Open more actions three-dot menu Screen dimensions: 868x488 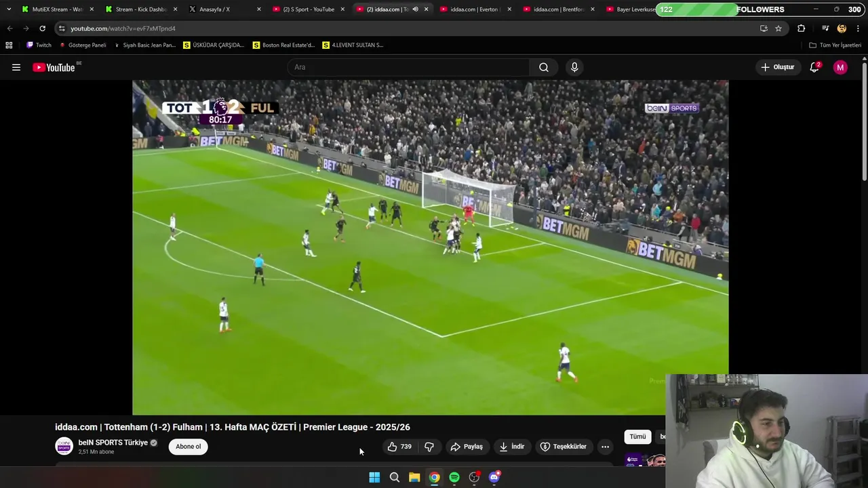(605, 447)
